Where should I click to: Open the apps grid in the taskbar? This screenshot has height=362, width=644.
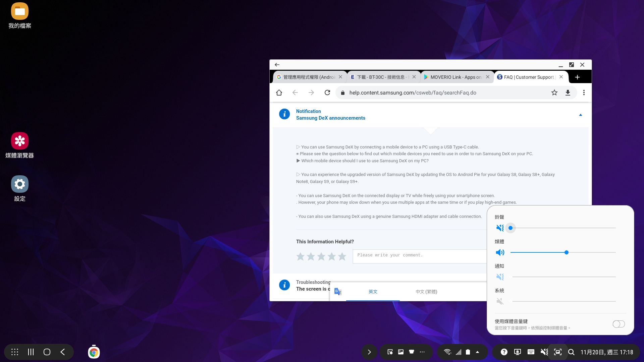tap(15, 352)
